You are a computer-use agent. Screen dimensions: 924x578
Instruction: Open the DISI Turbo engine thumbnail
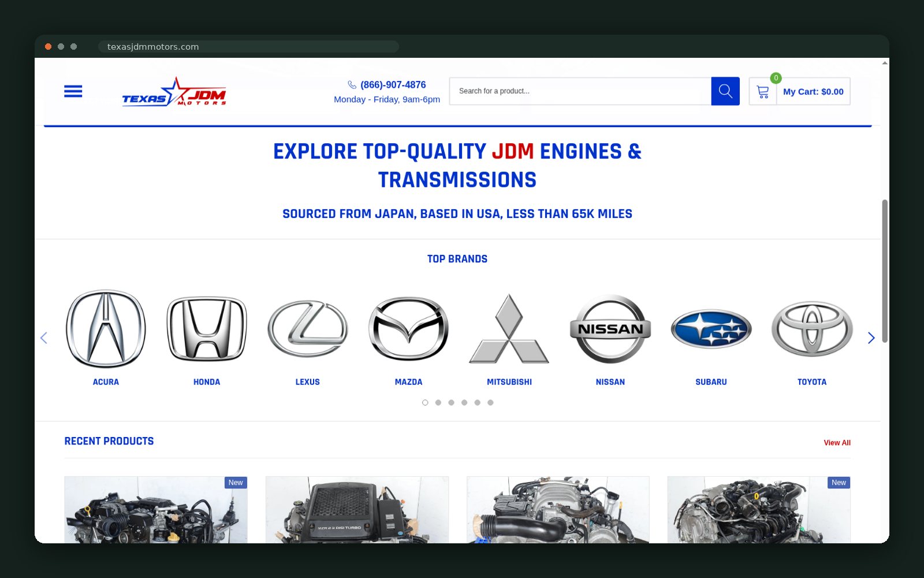(357, 510)
